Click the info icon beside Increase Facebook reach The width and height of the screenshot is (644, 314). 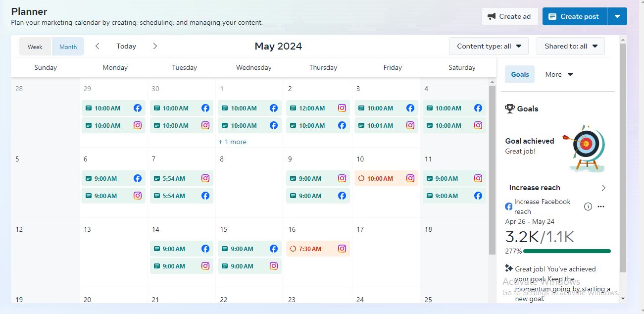588,207
